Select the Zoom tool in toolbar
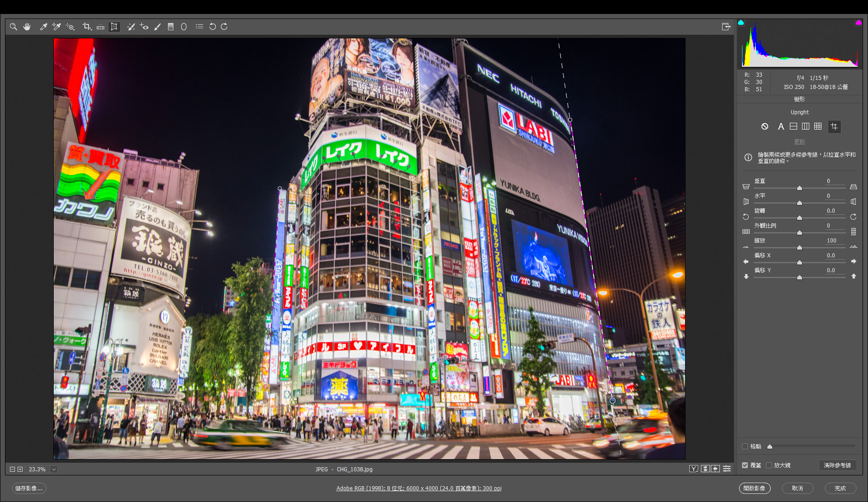 [x=14, y=27]
